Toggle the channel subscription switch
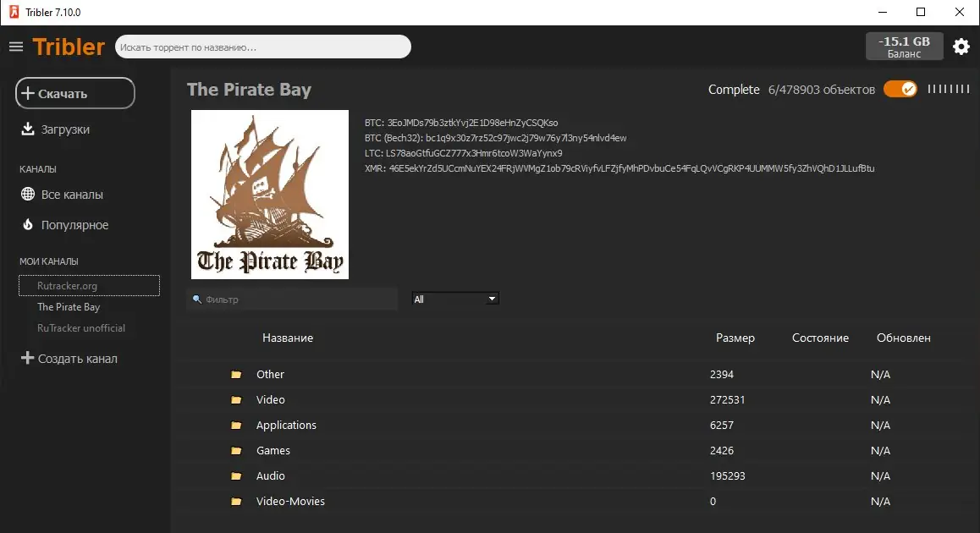 tap(900, 90)
